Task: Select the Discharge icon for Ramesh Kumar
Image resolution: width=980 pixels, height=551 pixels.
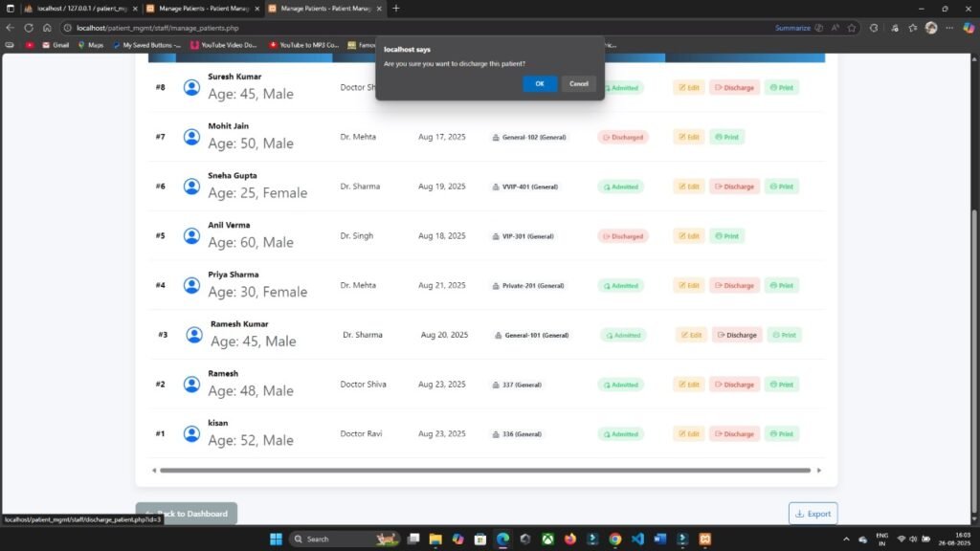Action: [x=737, y=335]
